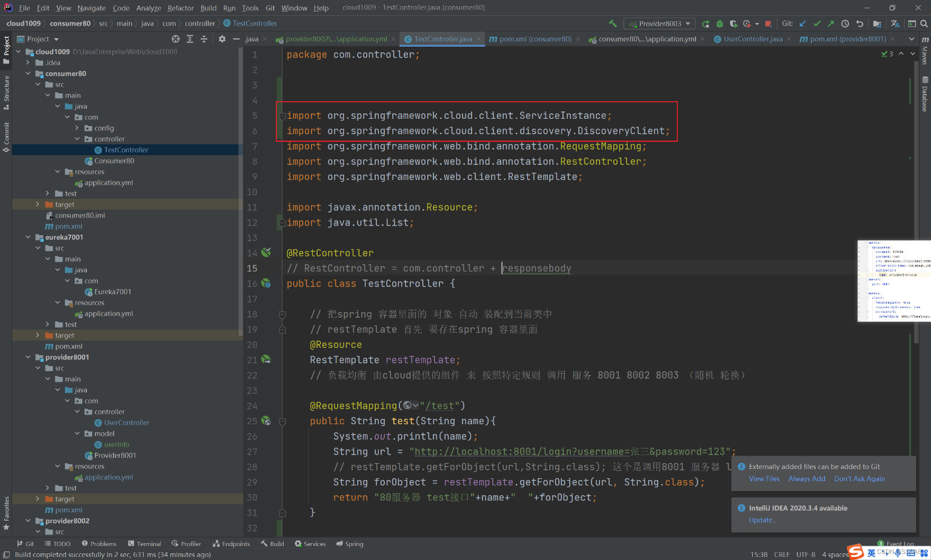
Task: Hide the Project panel with the minus icon
Action: pos(236,39)
